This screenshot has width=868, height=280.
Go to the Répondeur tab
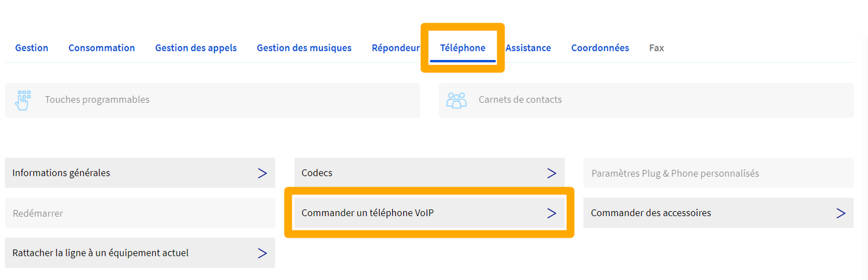pos(396,48)
